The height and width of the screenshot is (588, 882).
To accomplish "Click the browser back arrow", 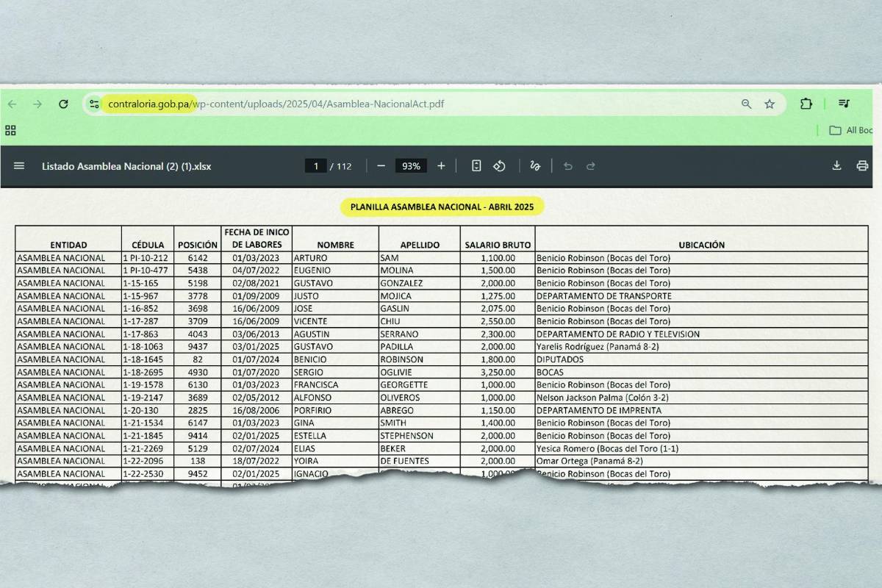I will pos(12,104).
